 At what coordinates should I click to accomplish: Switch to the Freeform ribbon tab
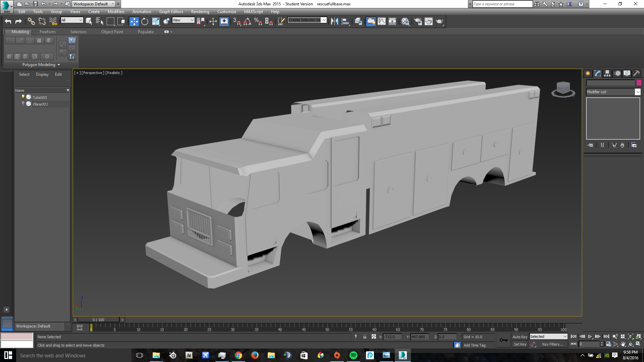tap(48, 32)
